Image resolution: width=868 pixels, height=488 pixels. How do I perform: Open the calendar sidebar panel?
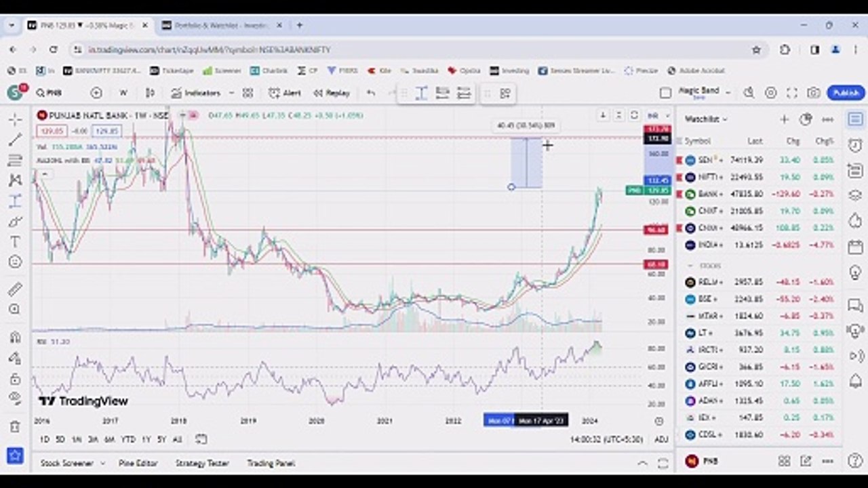coord(855,247)
